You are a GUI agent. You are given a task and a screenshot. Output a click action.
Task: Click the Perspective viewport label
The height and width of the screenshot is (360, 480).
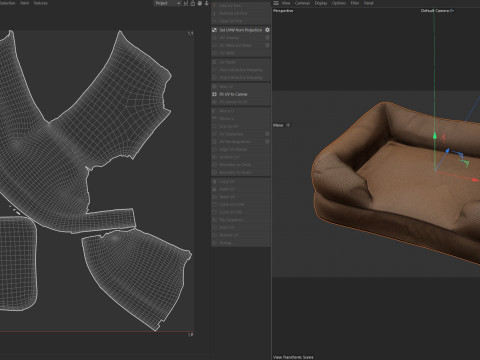tap(283, 11)
